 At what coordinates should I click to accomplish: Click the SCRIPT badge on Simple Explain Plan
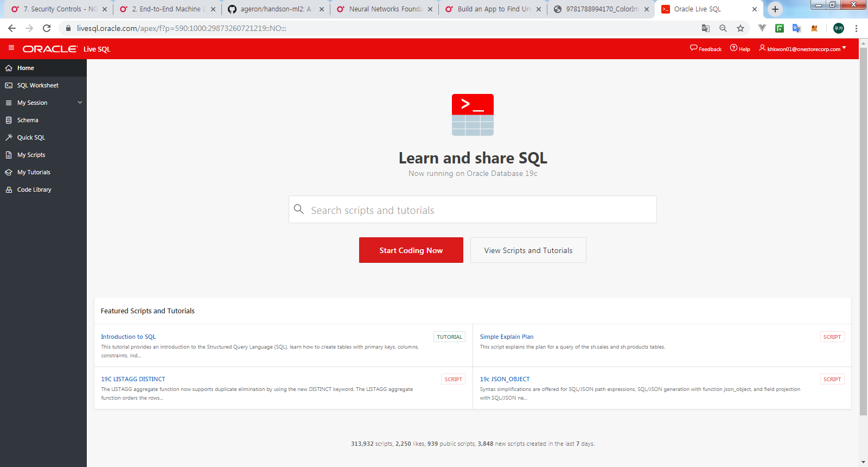[x=832, y=337]
